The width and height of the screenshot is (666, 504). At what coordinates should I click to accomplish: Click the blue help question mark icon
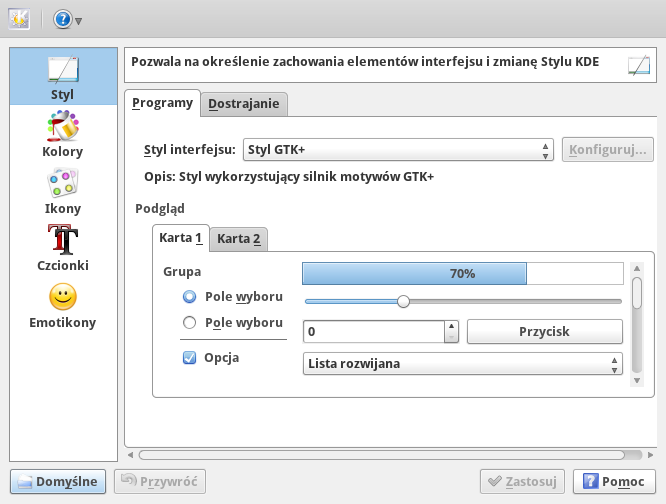tap(61, 20)
